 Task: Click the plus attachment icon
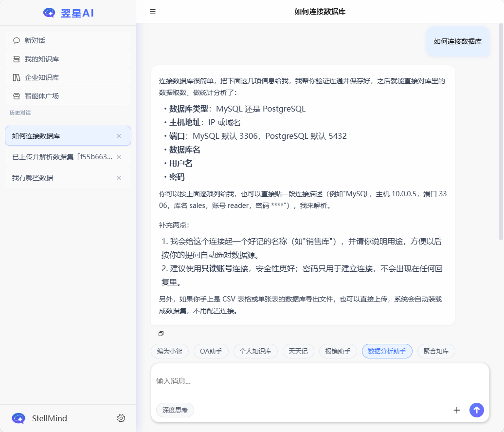pyautogui.click(x=457, y=410)
